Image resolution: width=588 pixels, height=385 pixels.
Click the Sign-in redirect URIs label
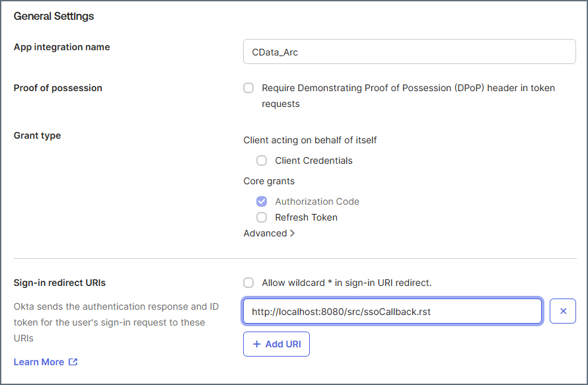59,283
